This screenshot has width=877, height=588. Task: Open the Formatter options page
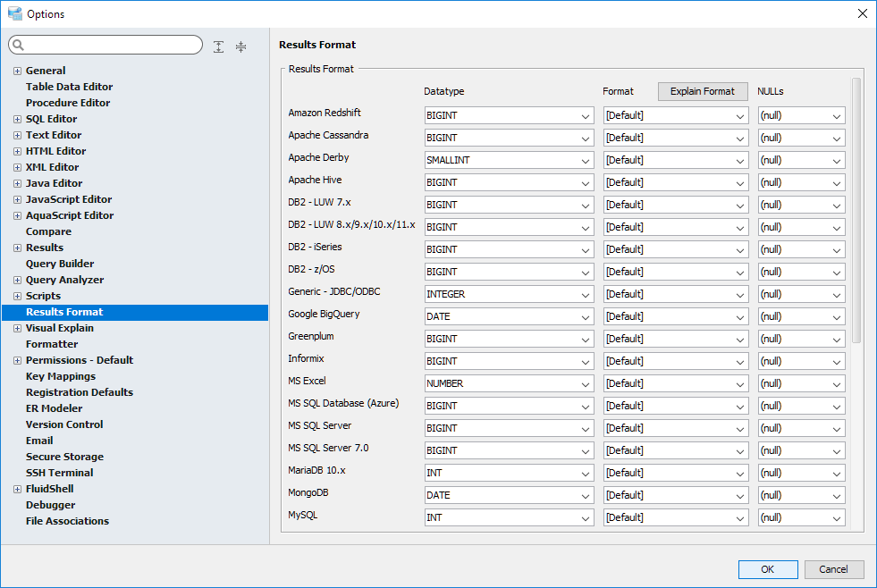[52, 344]
